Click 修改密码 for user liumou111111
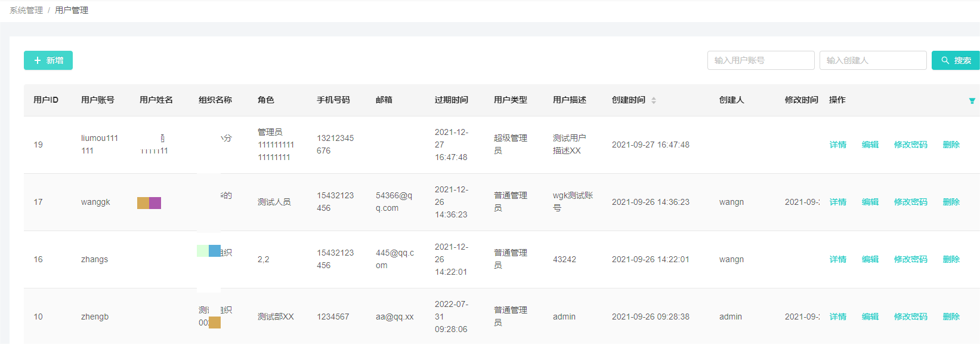This screenshot has height=344, width=980. [910, 145]
